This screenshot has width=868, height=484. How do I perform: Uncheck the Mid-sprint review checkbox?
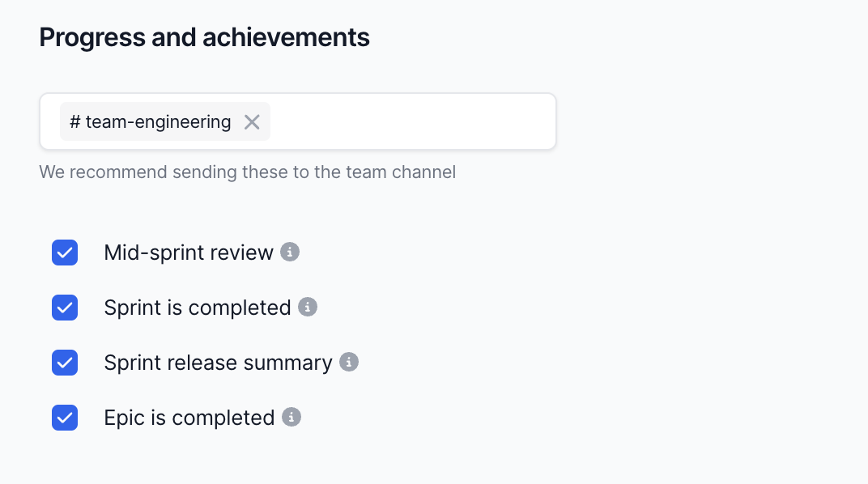pyautogui.click(x=65, y=253)
